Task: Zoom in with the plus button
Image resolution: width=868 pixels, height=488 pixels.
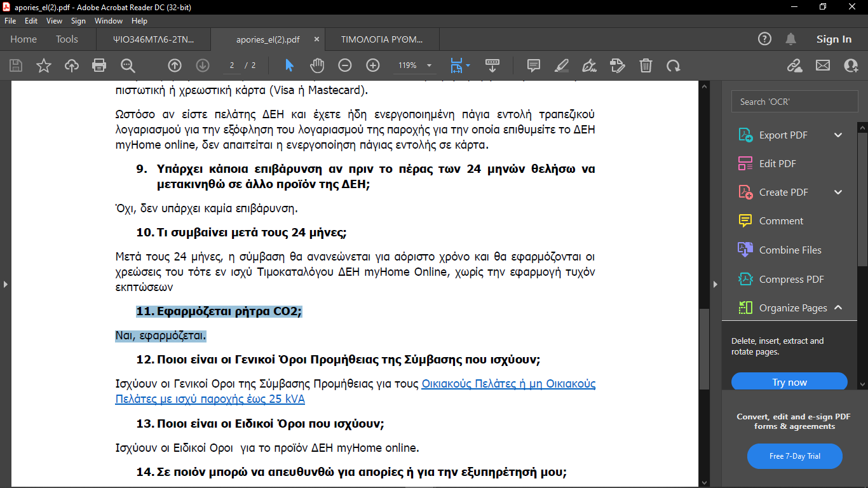Action: 373,65
